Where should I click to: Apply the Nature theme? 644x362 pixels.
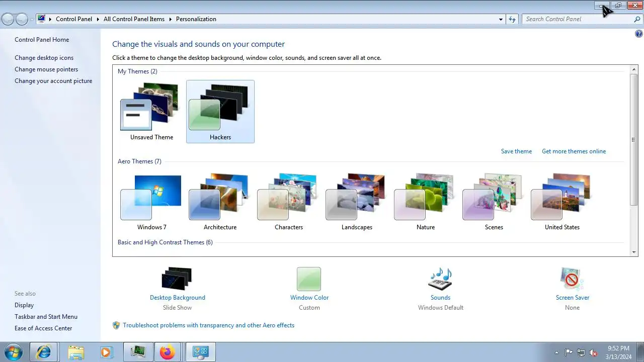[425, 201]
